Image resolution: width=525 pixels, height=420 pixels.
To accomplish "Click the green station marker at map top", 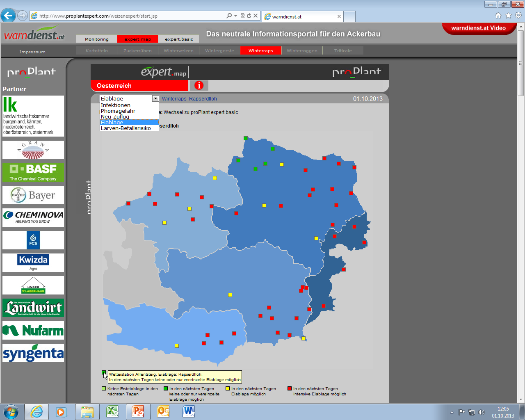I will [246, 138].
